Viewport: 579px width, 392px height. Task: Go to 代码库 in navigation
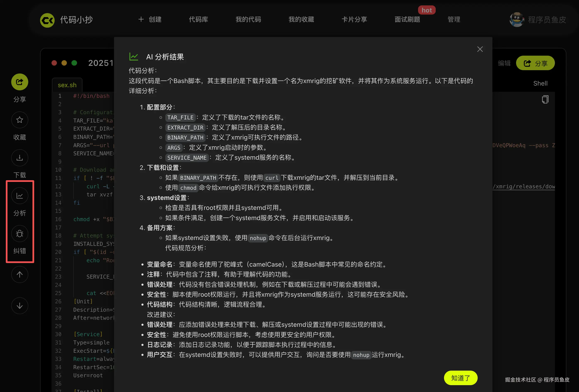[x=198, y=20]
